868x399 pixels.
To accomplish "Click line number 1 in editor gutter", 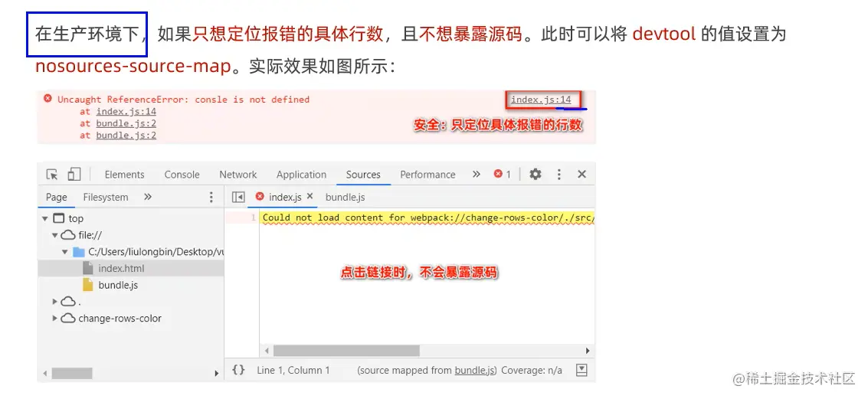I will click(253, 218).
